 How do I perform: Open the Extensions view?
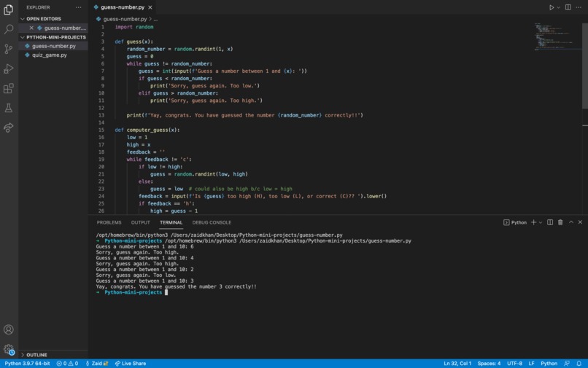(8, 88)
